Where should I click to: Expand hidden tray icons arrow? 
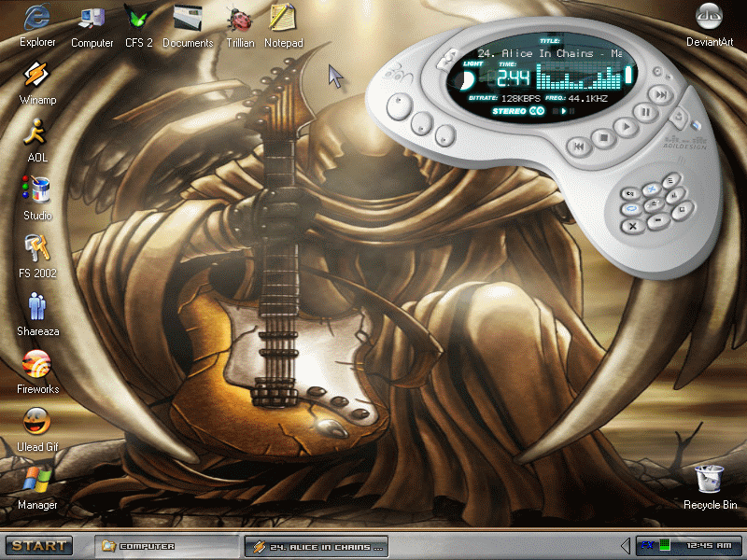point(626,546)
